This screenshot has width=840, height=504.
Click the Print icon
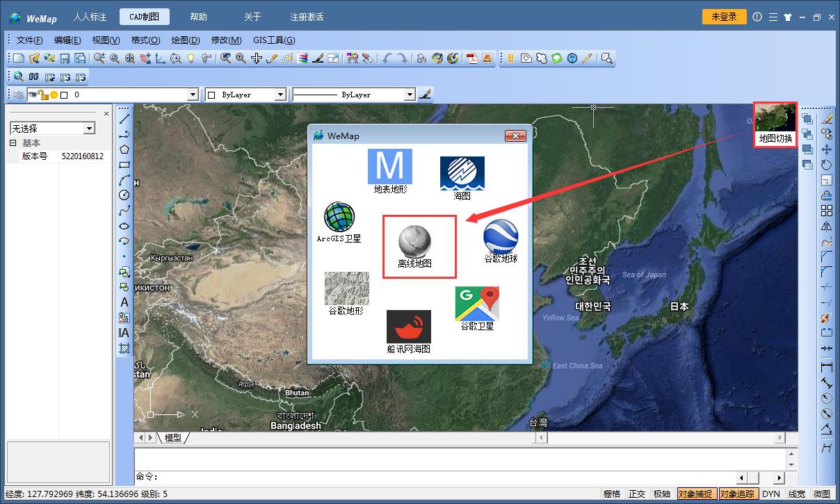coord(421,58)
